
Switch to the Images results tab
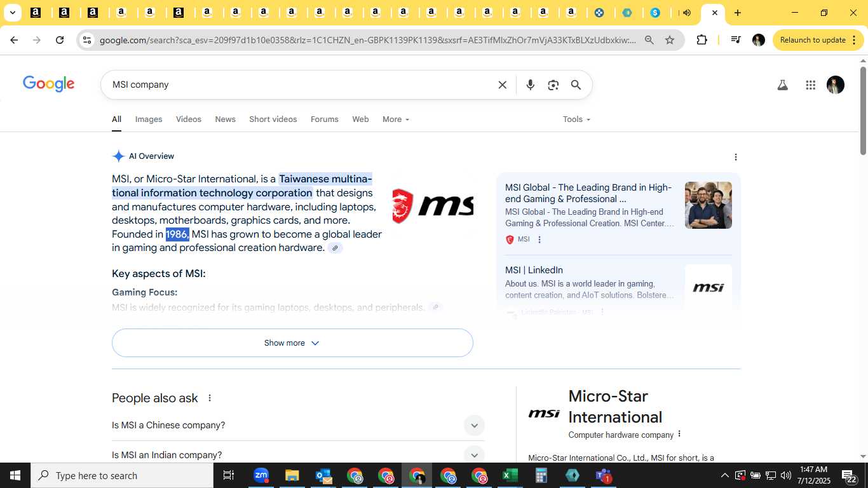(x=149, y=119)
